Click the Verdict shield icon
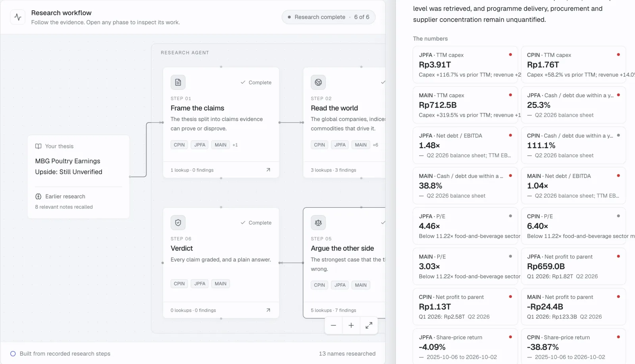 (x=178, y=223)
